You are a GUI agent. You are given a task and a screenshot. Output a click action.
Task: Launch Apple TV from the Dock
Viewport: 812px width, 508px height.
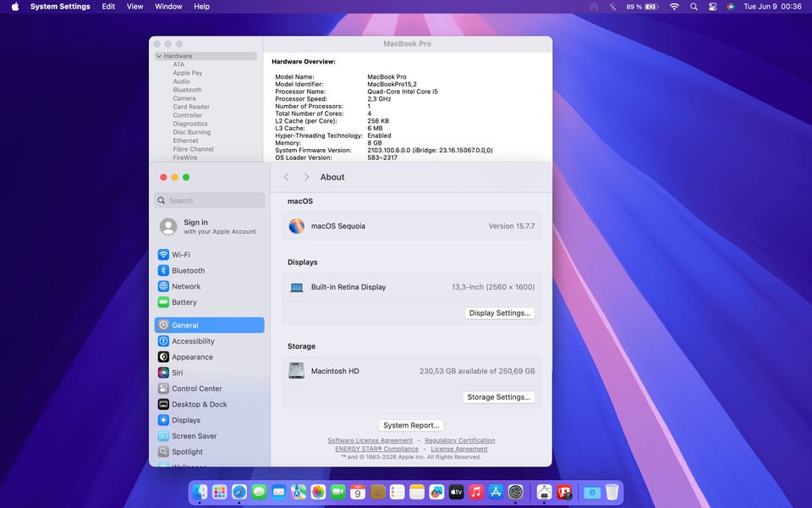pyautogui.click(x=456, y=492)
